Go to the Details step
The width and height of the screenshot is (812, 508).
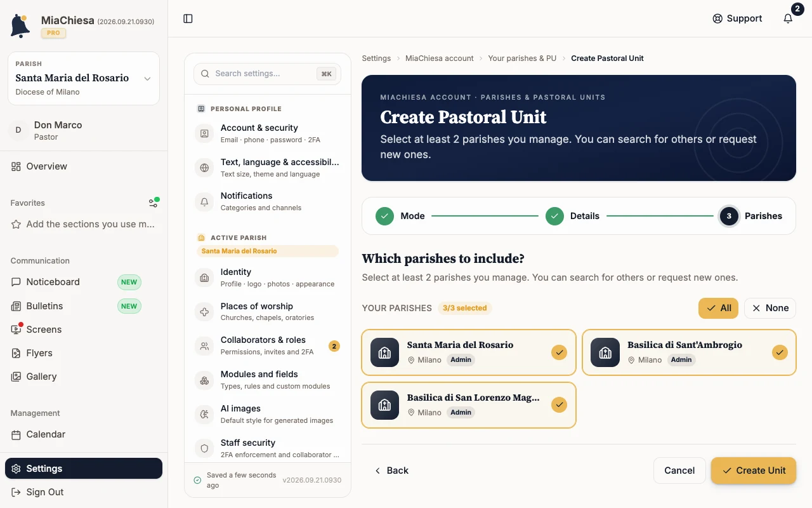pos(572,216)
